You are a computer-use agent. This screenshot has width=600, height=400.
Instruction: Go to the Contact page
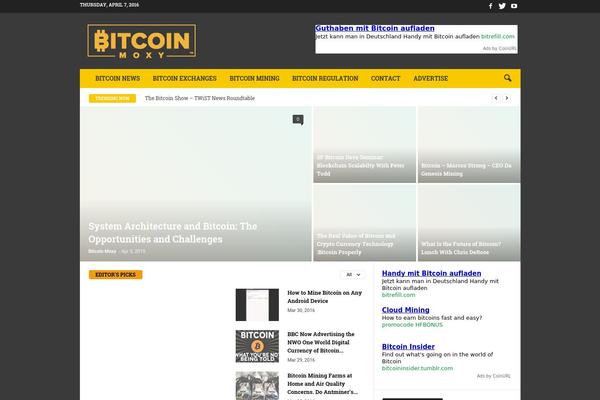[385, 78]
